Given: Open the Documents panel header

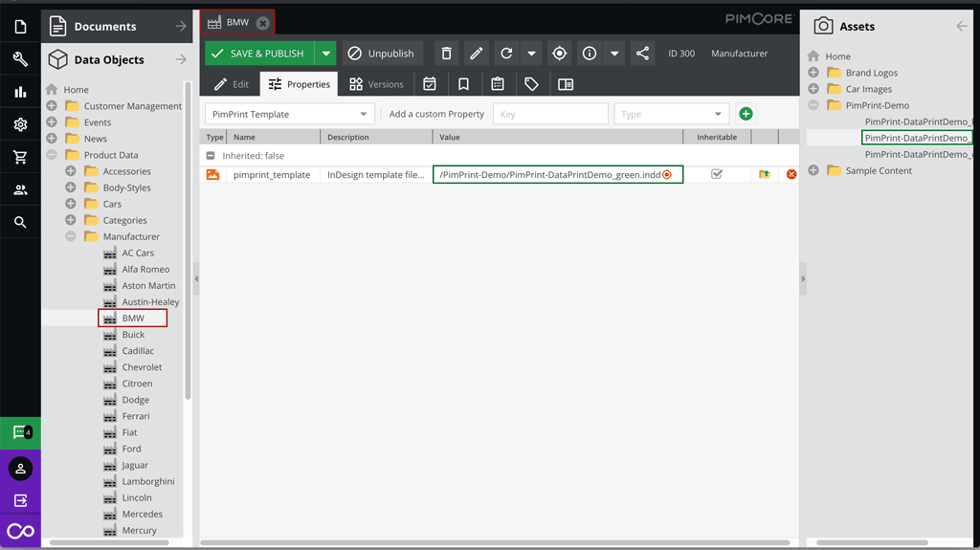Looking at the screenshot, I should point(117,26).
